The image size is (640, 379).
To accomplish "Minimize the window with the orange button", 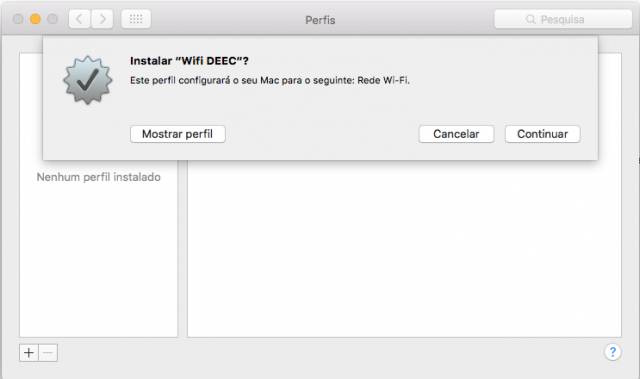I will 36,19.
